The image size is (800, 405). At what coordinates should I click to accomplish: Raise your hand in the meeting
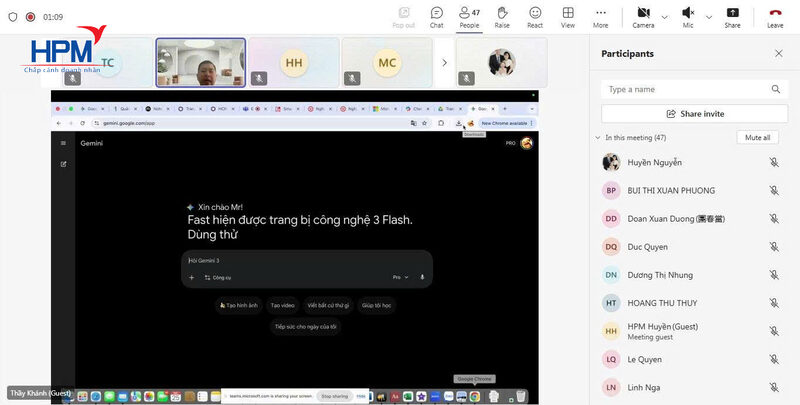click(502, 16)
